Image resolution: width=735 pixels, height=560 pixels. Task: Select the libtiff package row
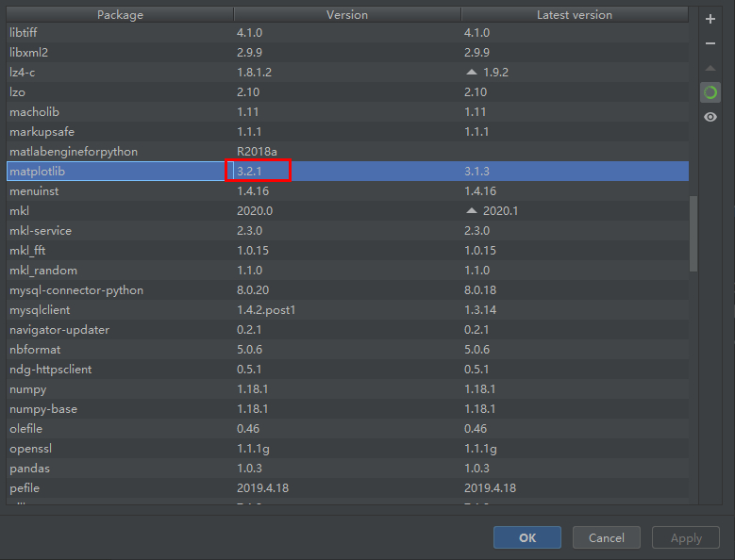[x=347, y=33]
